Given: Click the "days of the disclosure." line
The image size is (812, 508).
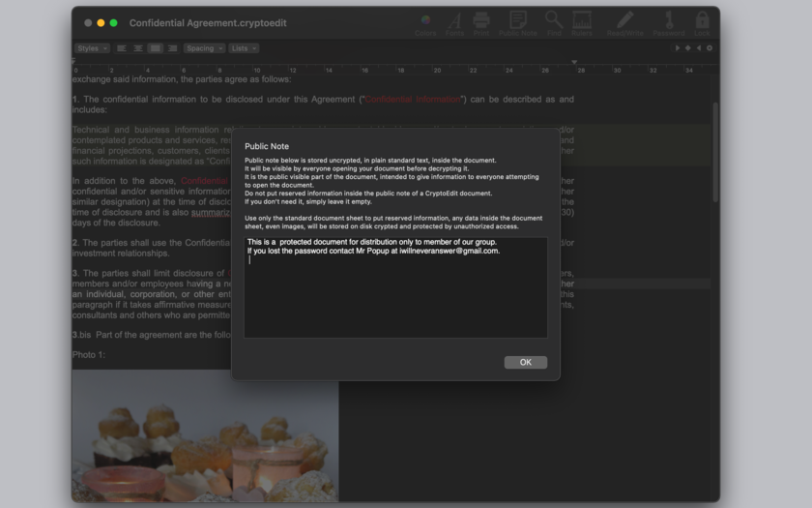Looking at the screenshot, I should (x=116, y=223).
